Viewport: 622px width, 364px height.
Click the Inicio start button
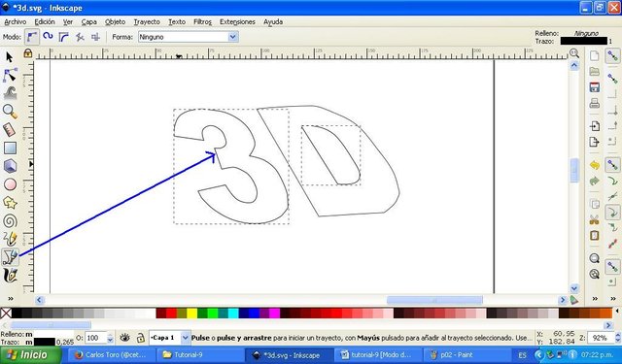[30, 354]
